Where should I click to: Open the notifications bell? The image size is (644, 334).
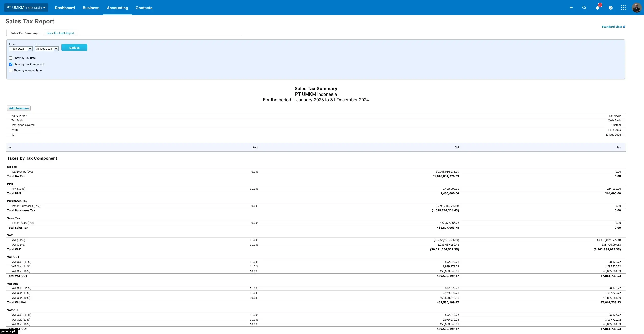tap(597, 8)
